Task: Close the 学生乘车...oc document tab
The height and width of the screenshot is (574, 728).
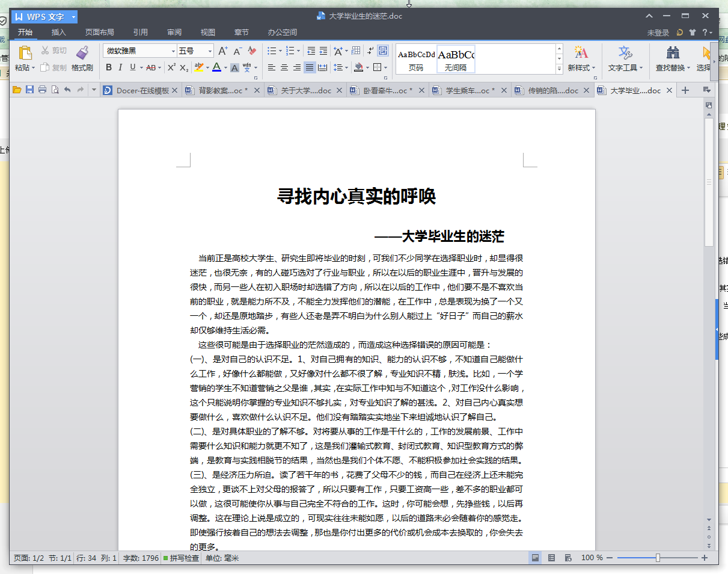Action: (x=504, y=90)
